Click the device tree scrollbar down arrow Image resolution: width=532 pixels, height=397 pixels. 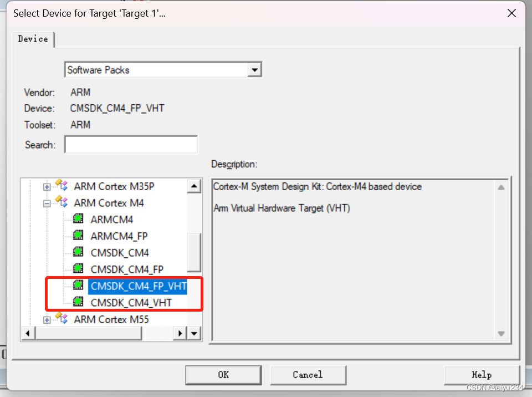coord(195,333)
